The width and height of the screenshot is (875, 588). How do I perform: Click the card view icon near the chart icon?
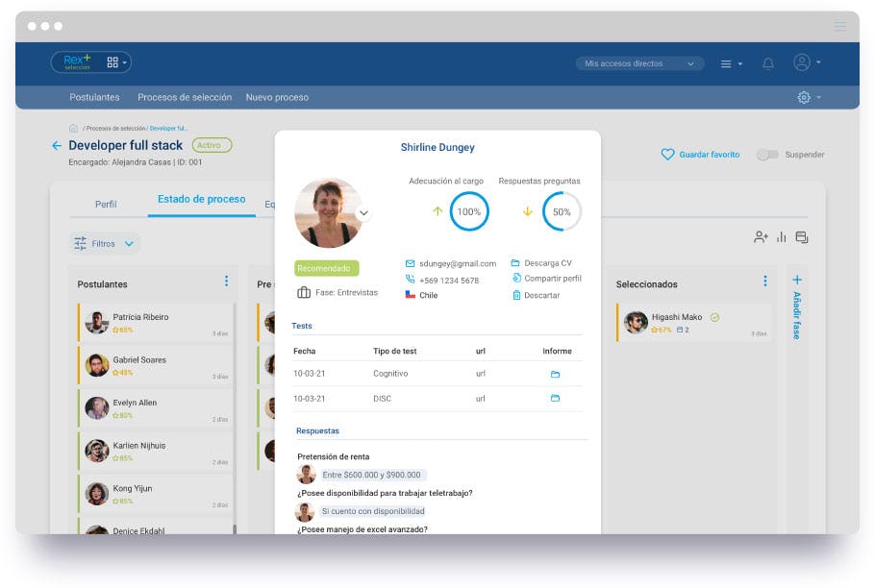802,236
